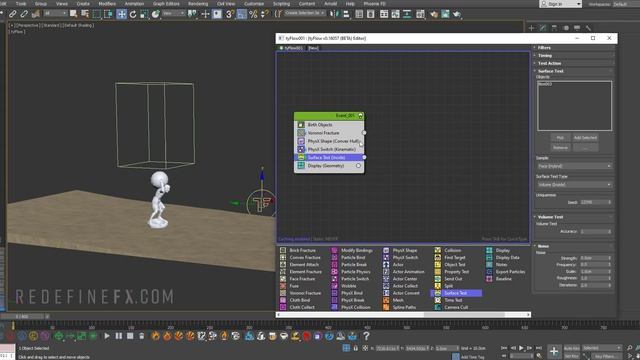Viewport: 640px width, 360px height.
Task: Open the selection filter All dropdown
Action: click(55, 13)
